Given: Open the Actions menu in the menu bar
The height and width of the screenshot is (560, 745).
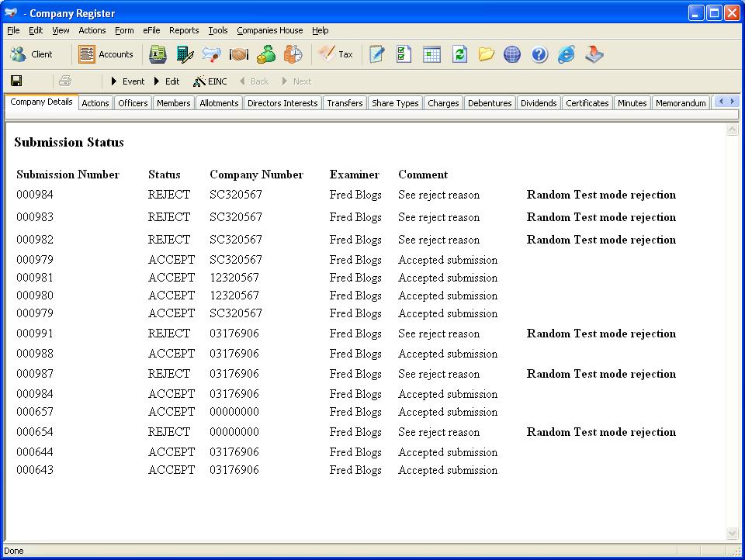Looking at the screenshot, I should [x=92, y=30].
